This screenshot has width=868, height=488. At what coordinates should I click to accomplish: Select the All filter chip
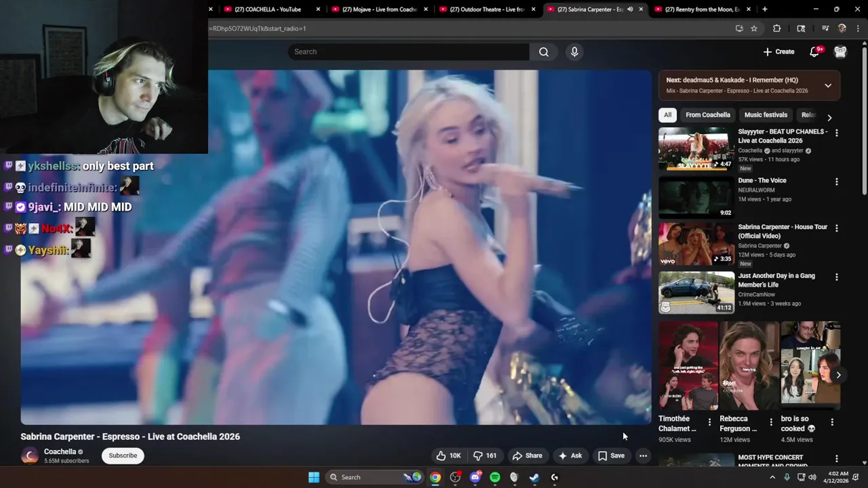668,115
